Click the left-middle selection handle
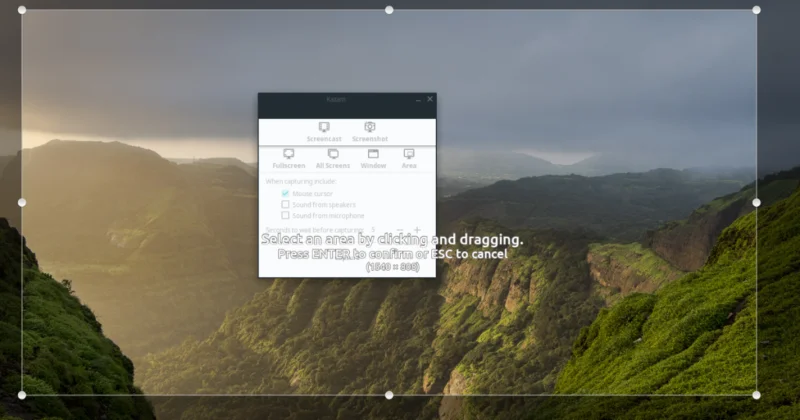 (22, 203)
